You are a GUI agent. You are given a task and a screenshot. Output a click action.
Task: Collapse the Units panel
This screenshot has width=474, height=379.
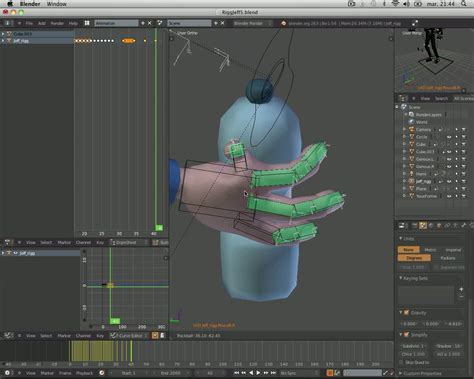pos(401,238)
